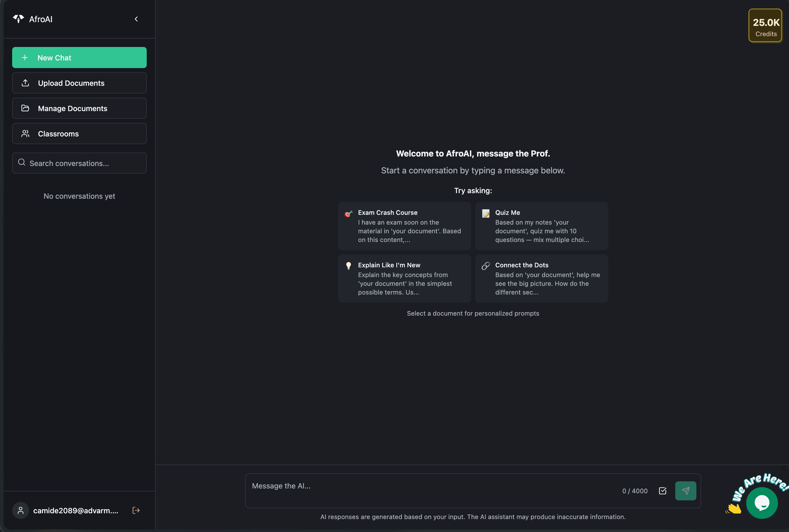The image size is (789, 532).
Task: Click the send message paper-plane icon
Action: [686, 490]
